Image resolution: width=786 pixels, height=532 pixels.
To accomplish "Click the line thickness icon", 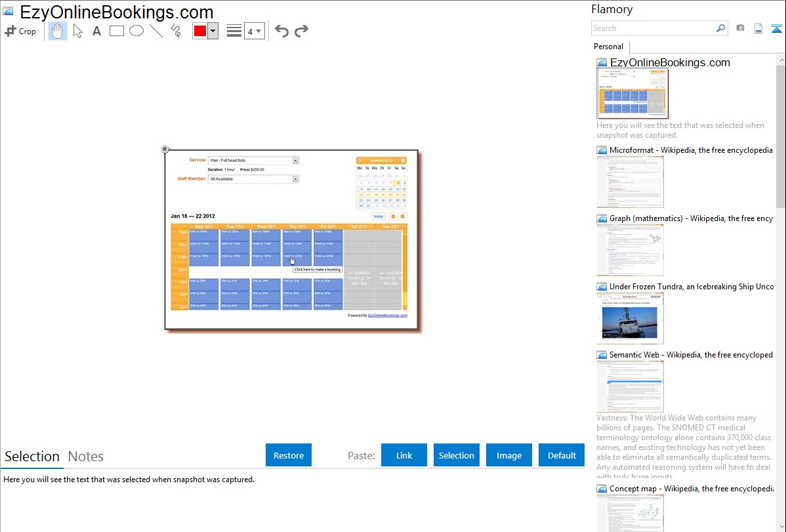I will coord(234,31).
